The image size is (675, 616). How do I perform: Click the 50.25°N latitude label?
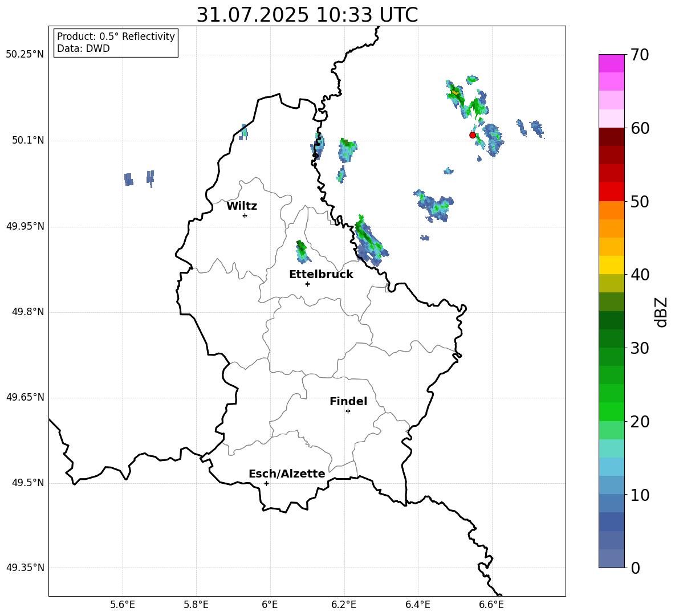[25, 55]
